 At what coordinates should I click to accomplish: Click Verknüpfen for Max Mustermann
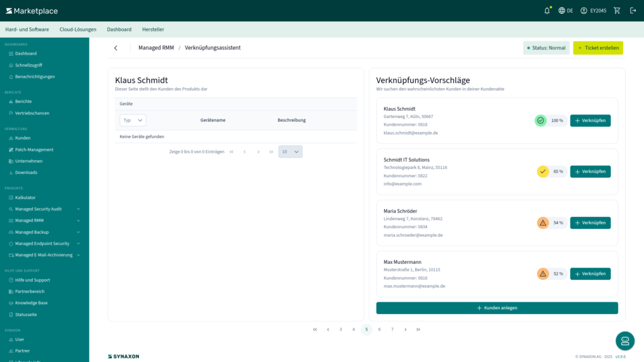click(x=590, y=274)
